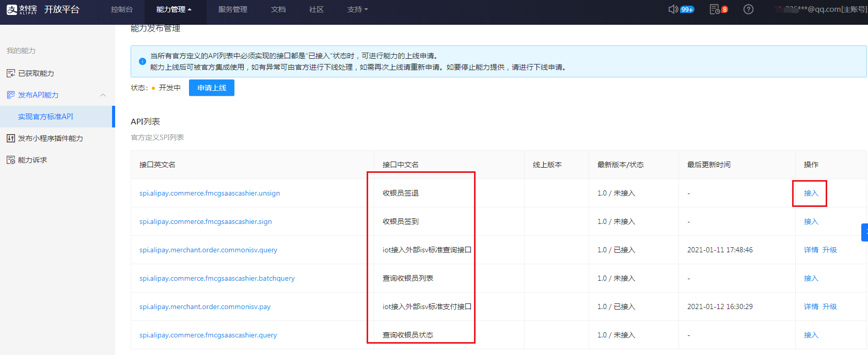The width and height of the screenshot is (868, 355).
Task: Select 实现官方标准API in sidebar
Action: point(45,117)
